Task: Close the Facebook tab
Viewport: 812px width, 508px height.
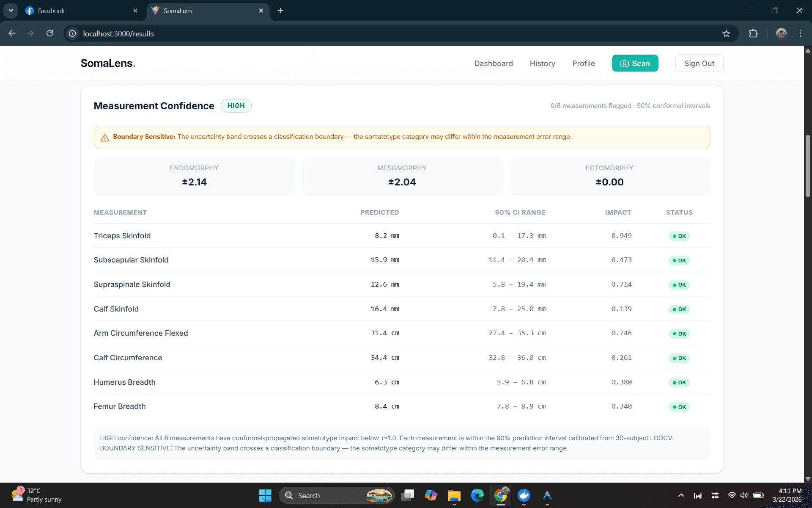Action: [x=135, y=11]
